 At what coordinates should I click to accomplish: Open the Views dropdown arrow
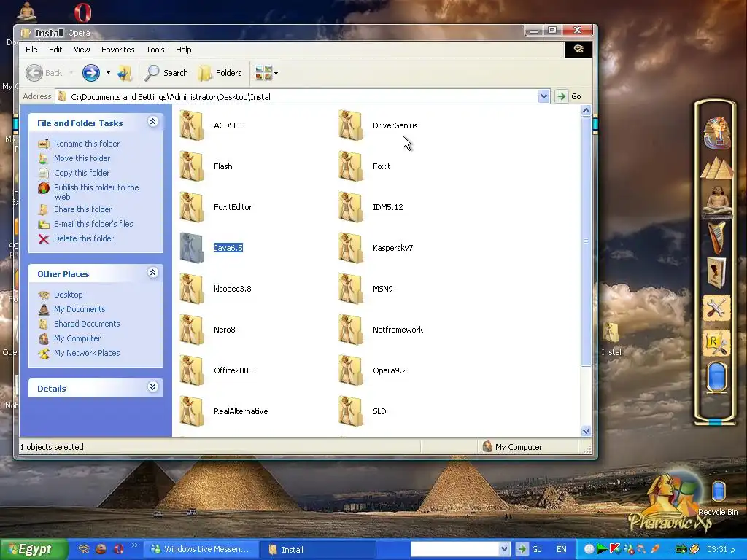(276, 74)
